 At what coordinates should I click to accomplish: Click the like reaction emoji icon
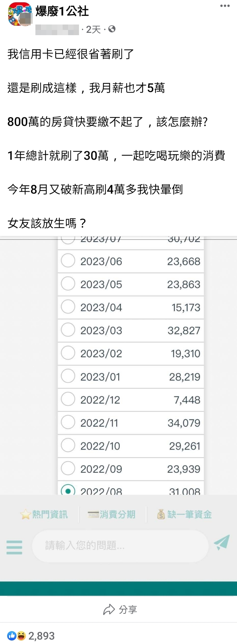(11, 635)
